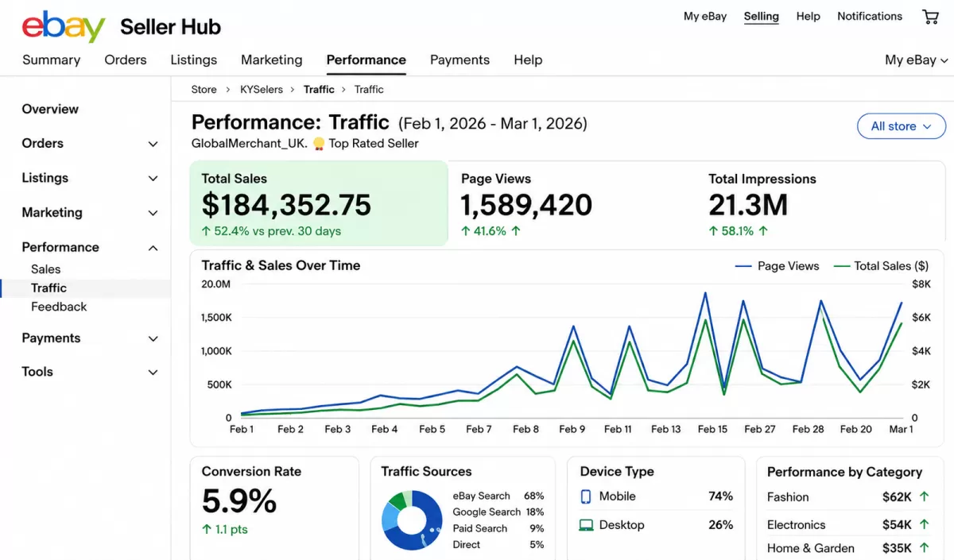Select the Page Views summary card

(x=572, y=203)
